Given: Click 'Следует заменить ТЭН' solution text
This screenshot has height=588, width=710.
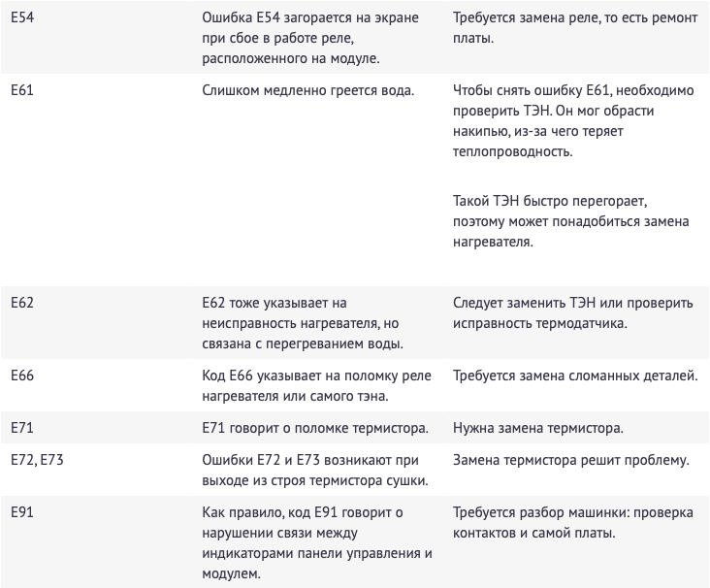Looking at the screenshot, I should pyautogui.click(x=573, y=313).
